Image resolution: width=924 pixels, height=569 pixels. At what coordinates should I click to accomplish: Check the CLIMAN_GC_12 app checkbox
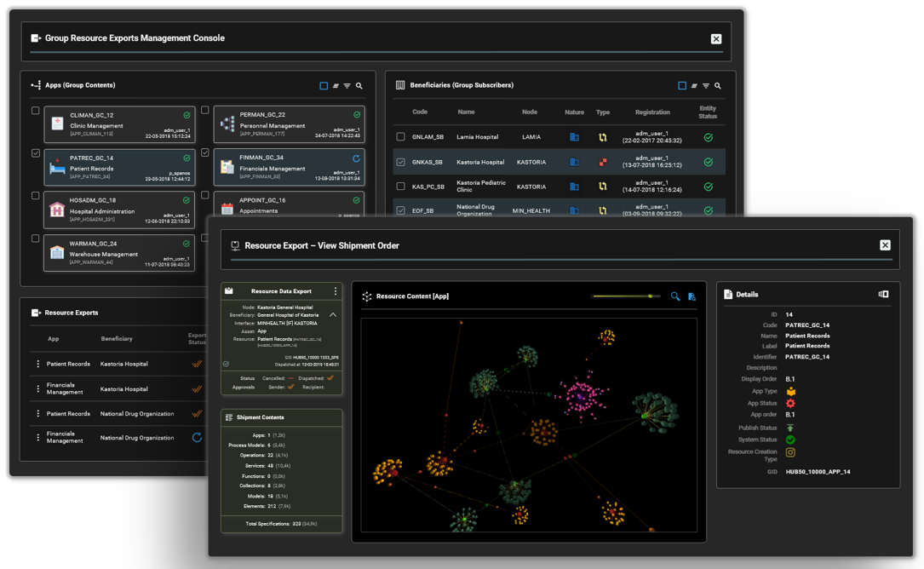pos(35,111)
